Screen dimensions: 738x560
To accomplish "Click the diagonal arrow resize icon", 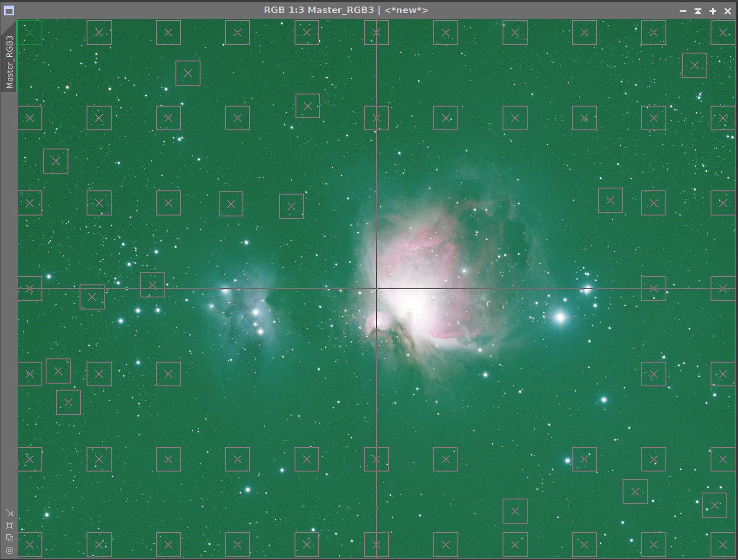I will [x=9, y=513].
